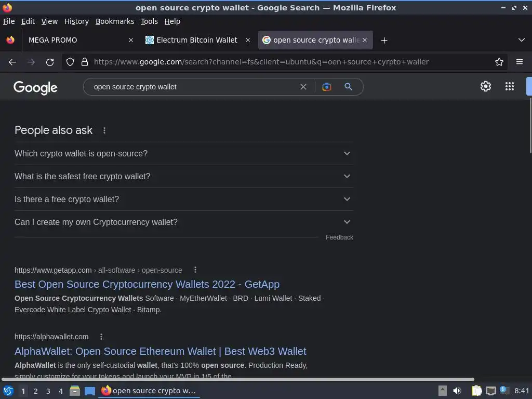List all tabs with the chevron
The image size is (532, 399).
pos(522,40)
